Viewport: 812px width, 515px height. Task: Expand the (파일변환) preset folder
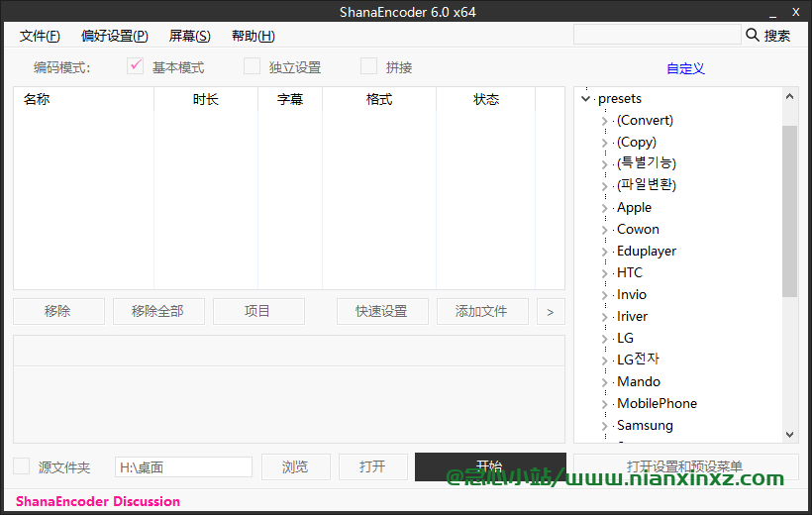coord(604,186)
